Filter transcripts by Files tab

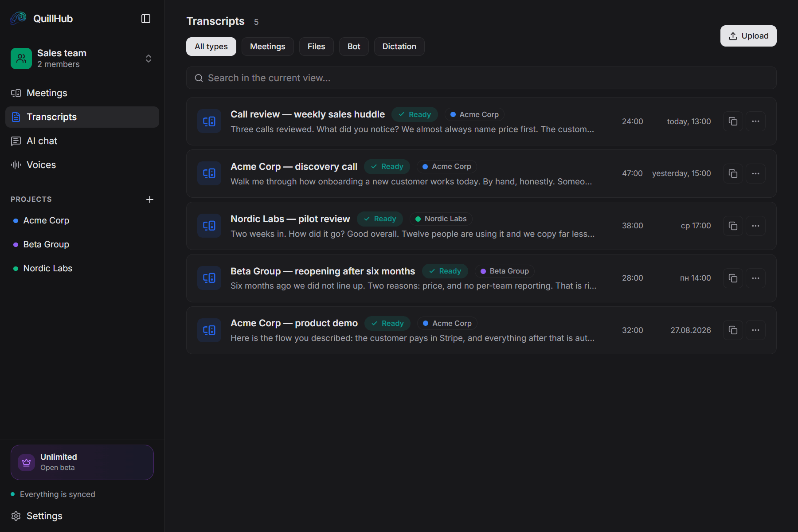[317, 47]
